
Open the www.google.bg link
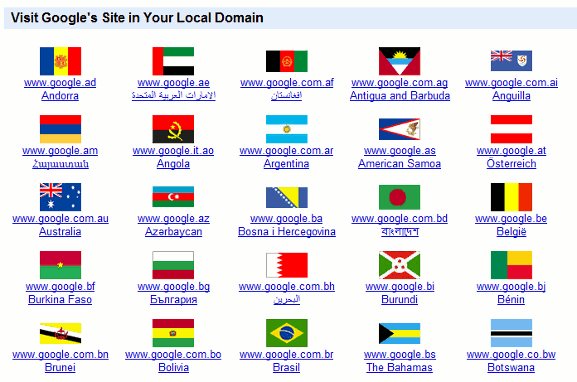tap(173, 287)
